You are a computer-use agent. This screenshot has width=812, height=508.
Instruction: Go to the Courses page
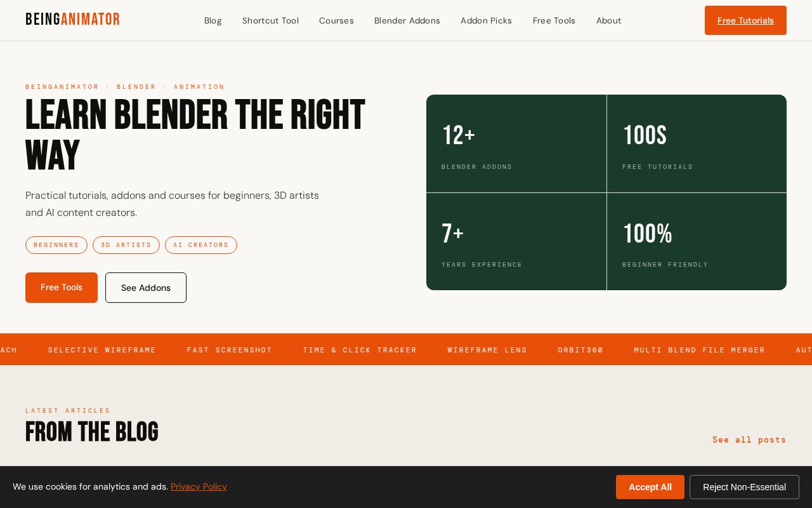[x=336, y=20]
